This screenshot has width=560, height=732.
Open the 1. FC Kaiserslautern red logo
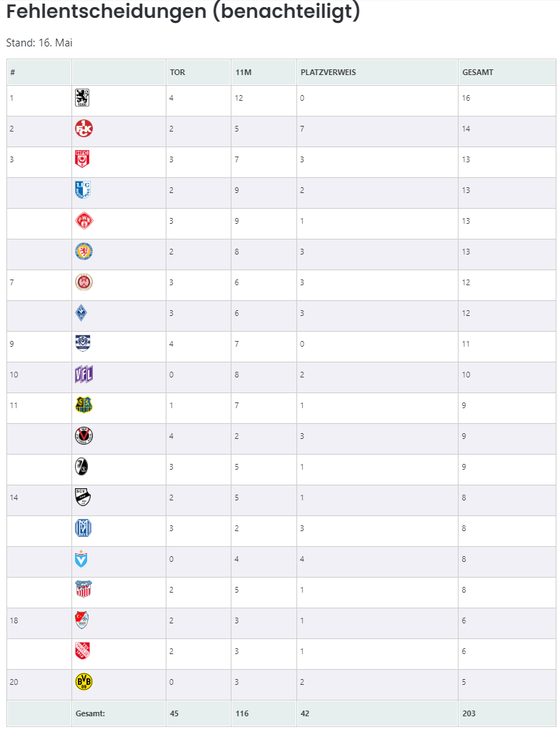[84, 129]
